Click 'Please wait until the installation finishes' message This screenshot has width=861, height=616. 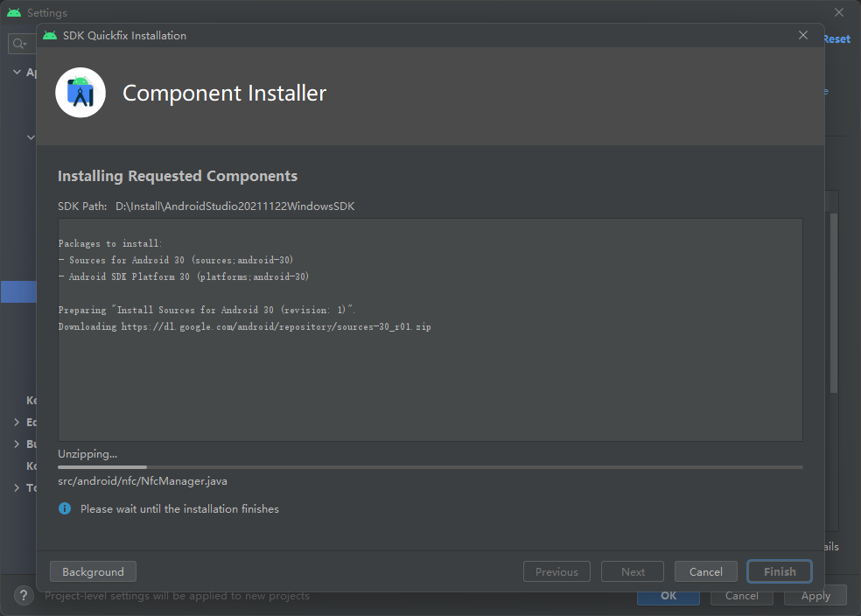coord(179,509)
